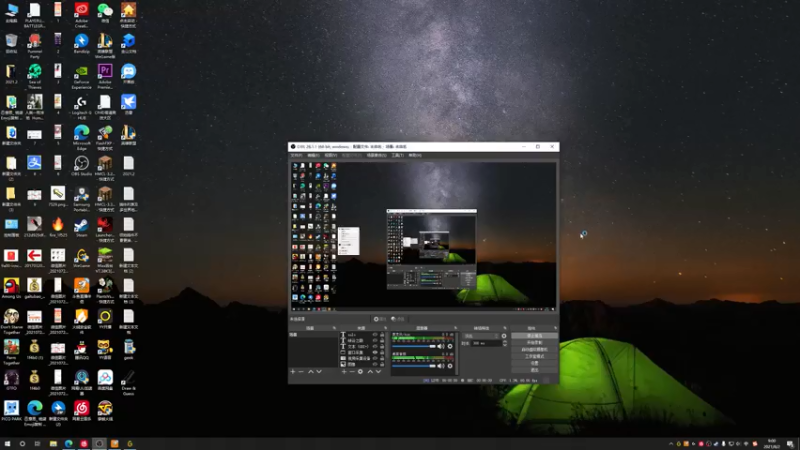The width and height of the screenshot is (800, 450).
Task: Open PICO PARK desktop icon
Action: (x=11, y=411)
